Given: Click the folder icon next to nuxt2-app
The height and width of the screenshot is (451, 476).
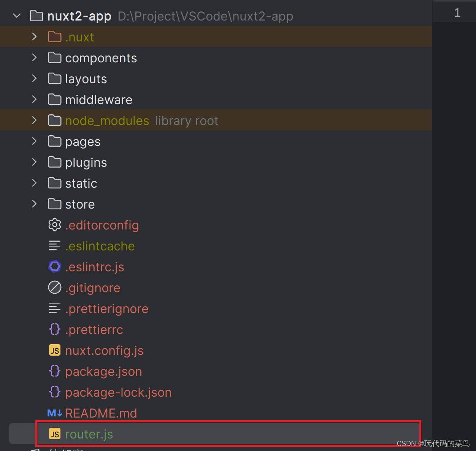Looking at the screenshot, I should [36, 16].
